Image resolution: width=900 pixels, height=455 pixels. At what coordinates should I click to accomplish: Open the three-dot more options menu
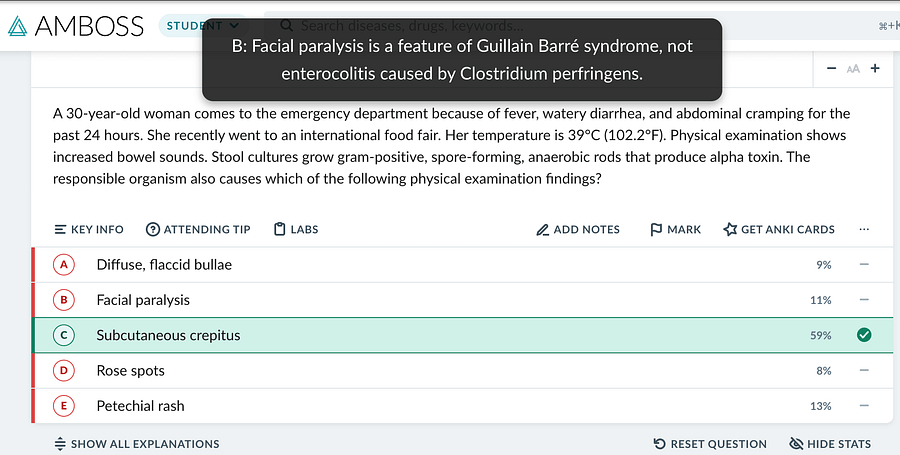(864, 230)
